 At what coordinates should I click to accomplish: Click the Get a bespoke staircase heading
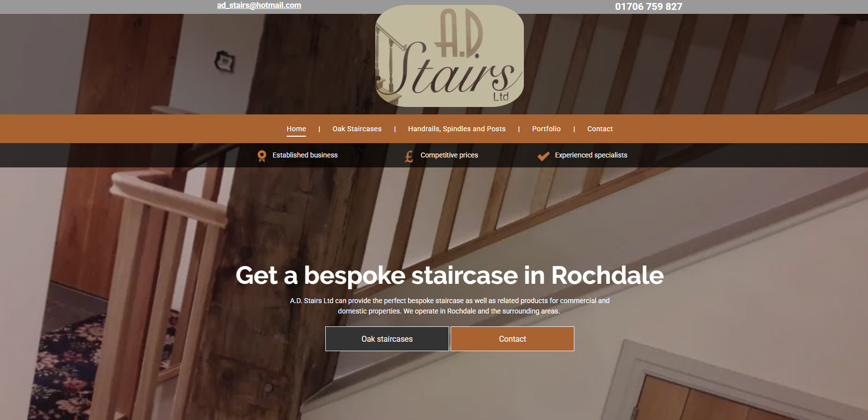coord(450,275)
